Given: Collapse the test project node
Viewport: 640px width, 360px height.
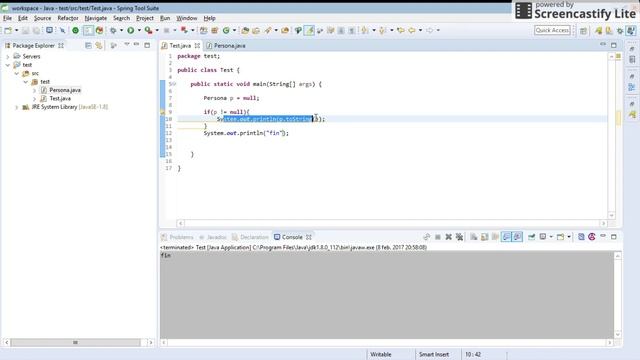Looking at the screenshot, I should click(x=8, y=65).
